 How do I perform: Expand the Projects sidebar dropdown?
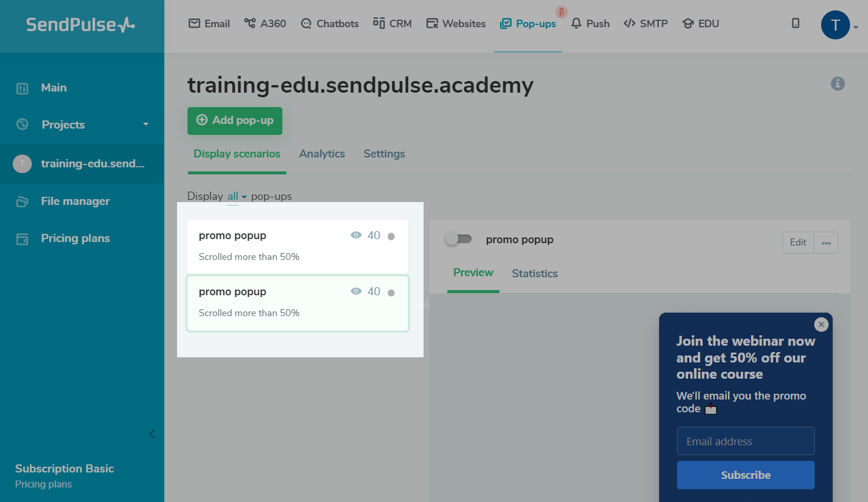82,124
